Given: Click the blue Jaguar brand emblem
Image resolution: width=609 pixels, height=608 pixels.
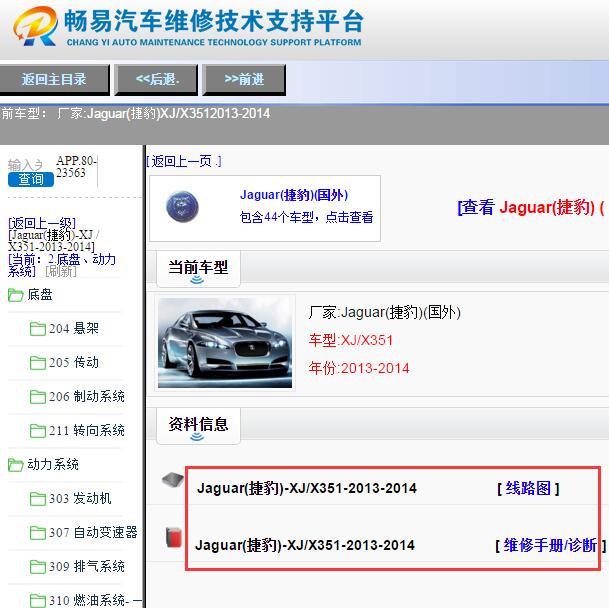Looking at the screenshot, I should (182, 207).
